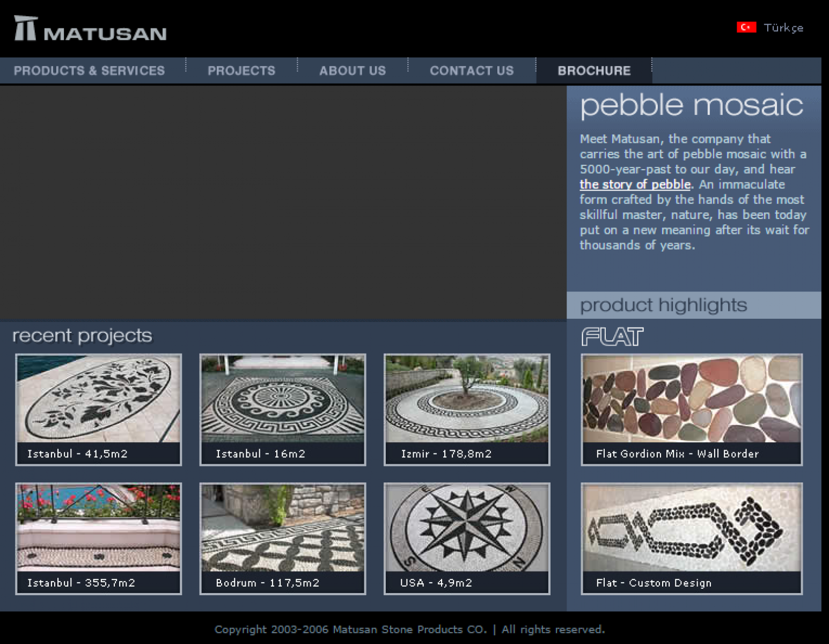This screenshot has height=644, width=829.
Task: Open Istanbul 41,5m2 floral mosaic thumbnail
Action: pyautogui.click(x=99, y=399)
